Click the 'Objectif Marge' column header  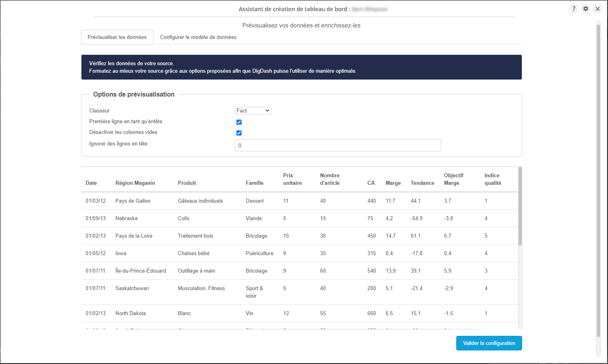tap(454, 179)
